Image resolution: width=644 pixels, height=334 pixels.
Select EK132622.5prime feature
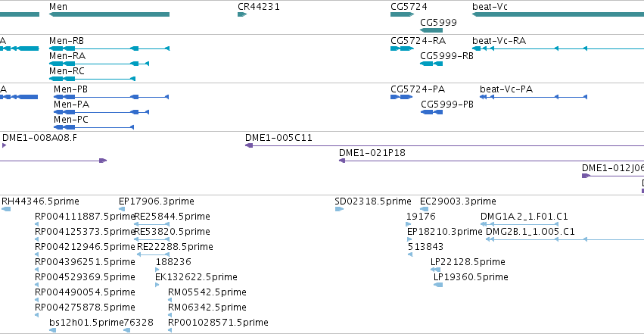(157, 285)
